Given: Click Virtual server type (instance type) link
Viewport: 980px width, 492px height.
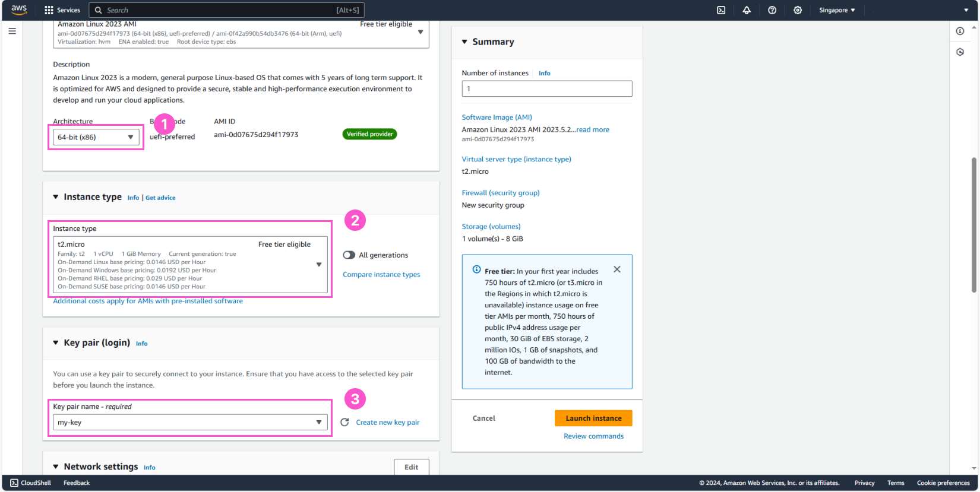Looking at the screenshot, I should (x=516, y=159).
